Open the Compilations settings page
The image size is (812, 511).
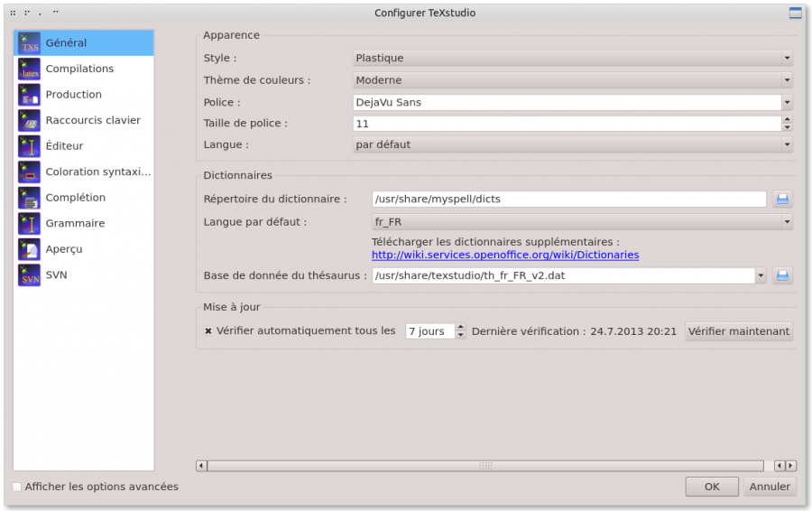[x=83, y=69]
